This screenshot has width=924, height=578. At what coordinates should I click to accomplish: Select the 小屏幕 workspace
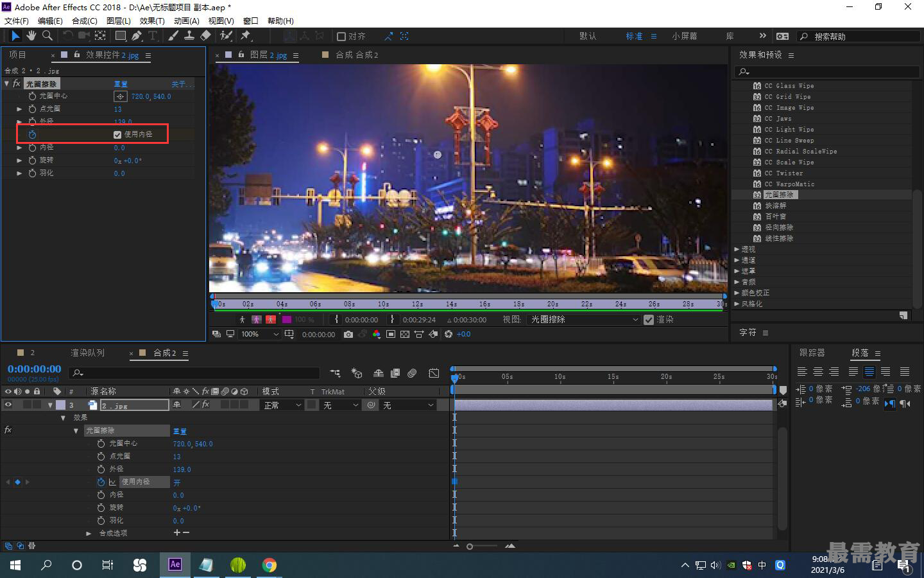coord(685,36)
